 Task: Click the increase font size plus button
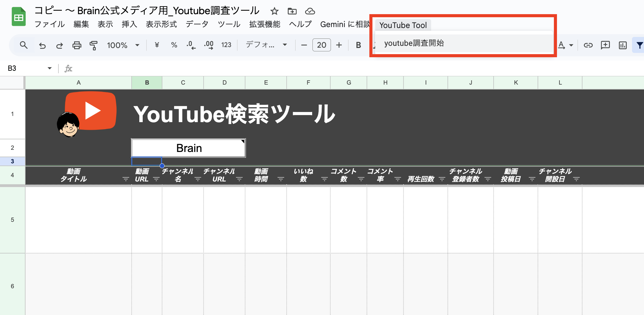point(339,45)
